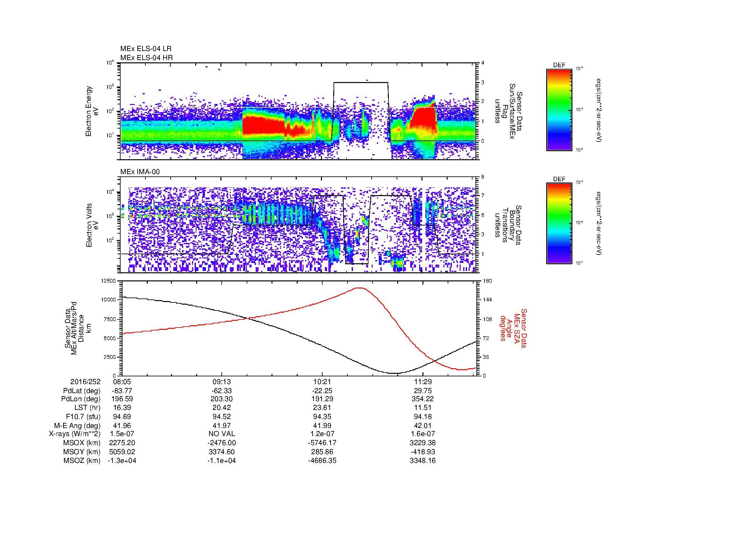The height and width of the screenshot is (534, 756).
Task: Click the 'MEx ELS-04 HR' panel title
Action: click(x=146, y=58)
